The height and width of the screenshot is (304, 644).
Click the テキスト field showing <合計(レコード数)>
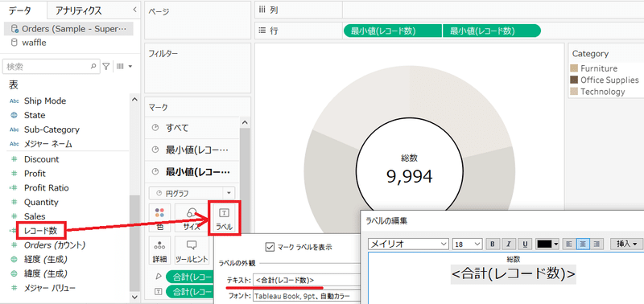pyautogui.click(x=307, y=280)
